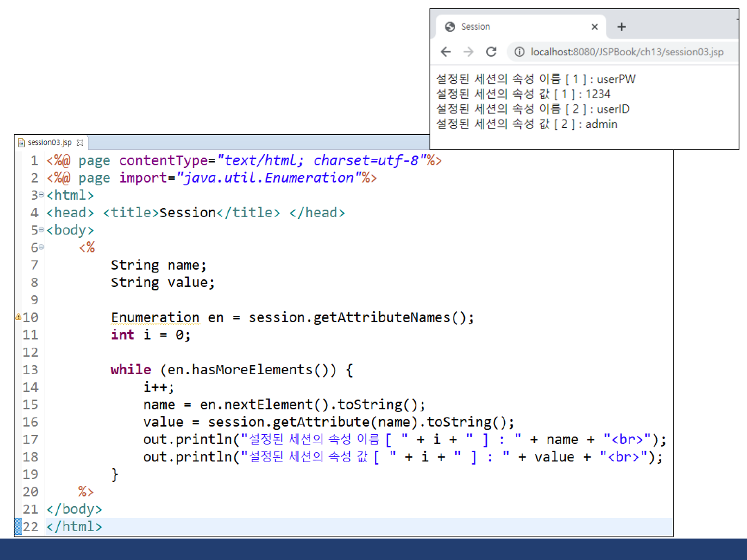Click the globe favicon on Session tab

point(450,27)
